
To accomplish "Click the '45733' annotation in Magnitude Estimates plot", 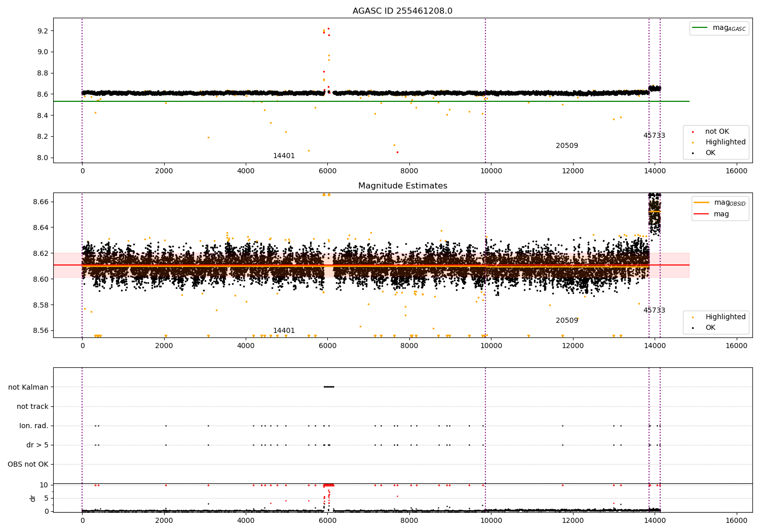I will (654, 311).
